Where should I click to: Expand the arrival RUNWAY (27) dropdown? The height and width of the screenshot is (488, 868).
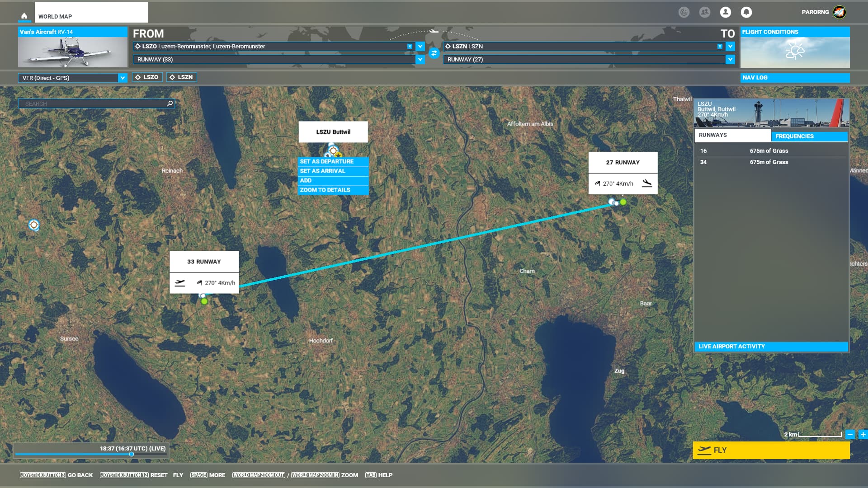coord(730,59)
